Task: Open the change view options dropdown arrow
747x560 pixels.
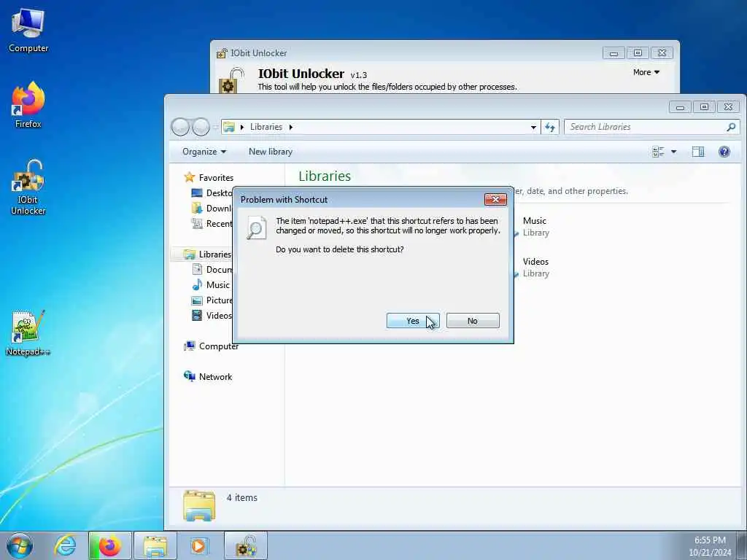Action: point(673,152)
